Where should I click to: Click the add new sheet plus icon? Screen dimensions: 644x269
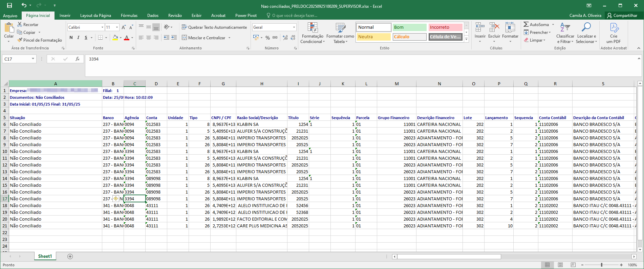tap(70, 256)
